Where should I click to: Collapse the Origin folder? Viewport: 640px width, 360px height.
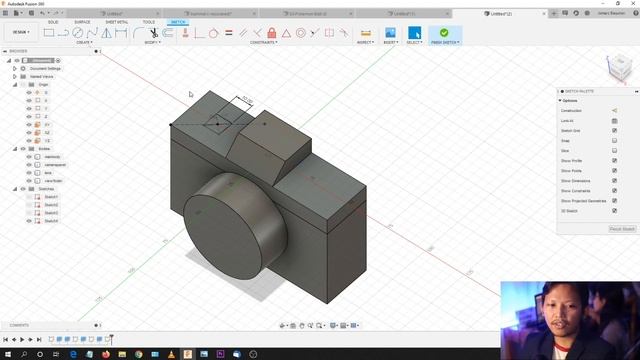point(15,84)
